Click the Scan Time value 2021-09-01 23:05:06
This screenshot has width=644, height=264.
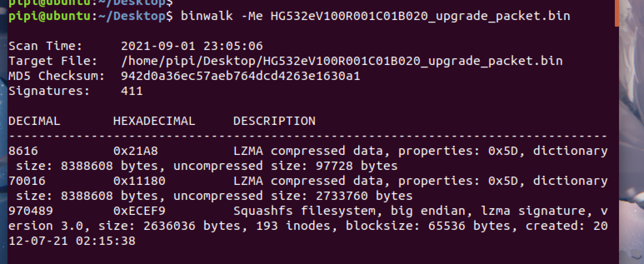192,46
